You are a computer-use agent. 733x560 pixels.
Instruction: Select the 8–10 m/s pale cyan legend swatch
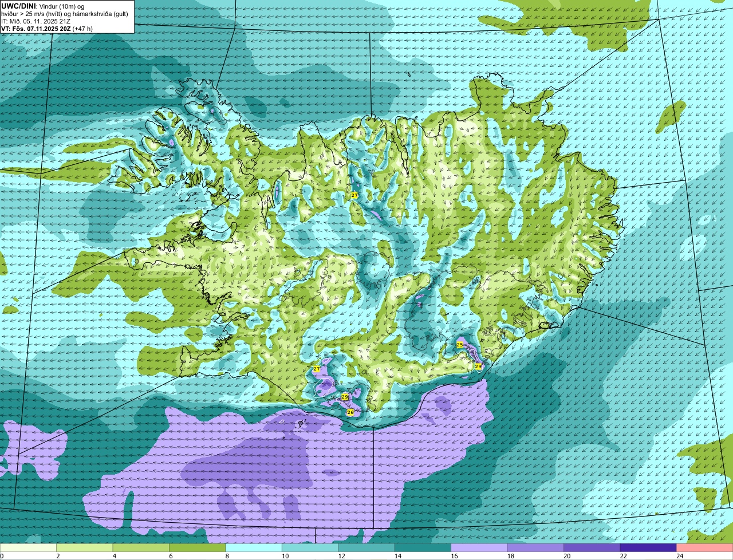coord(254,548)
